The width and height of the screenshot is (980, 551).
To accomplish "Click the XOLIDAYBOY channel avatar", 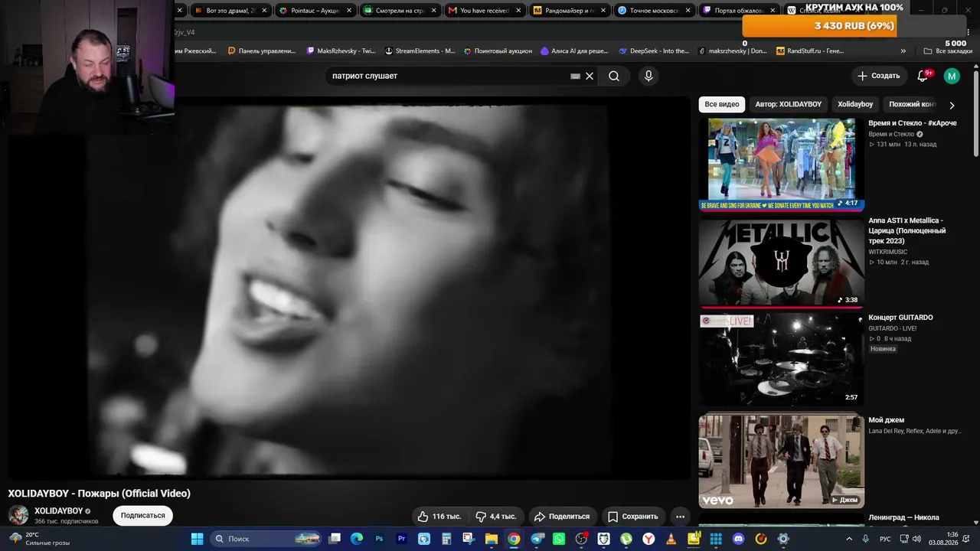I will (18, 515).
